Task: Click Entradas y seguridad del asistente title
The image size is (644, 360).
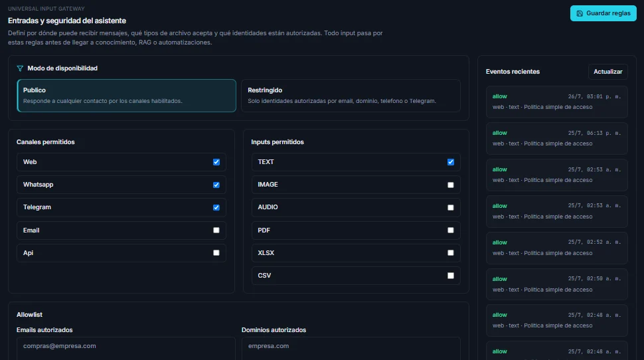Action: 67,21
